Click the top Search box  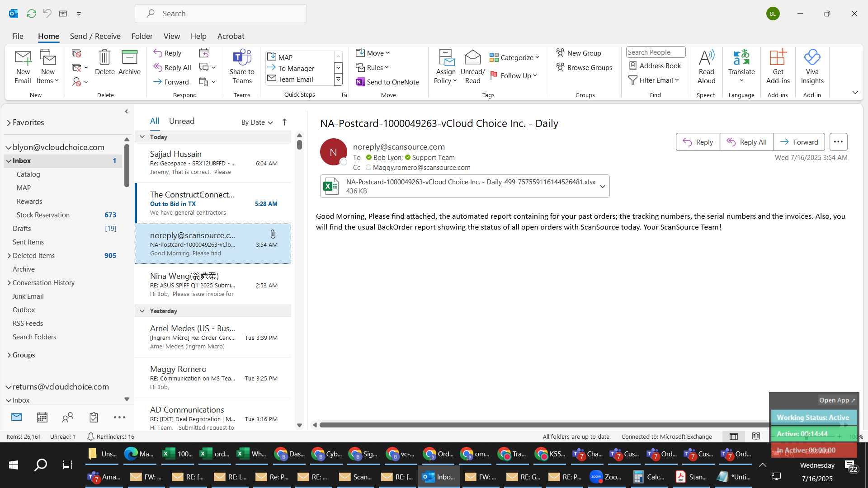(221, 14)
